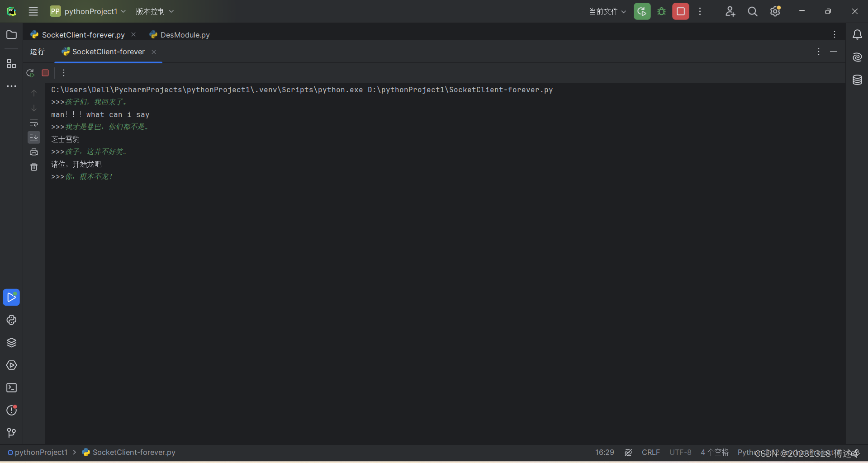Stop the running process in run toolbar
Image resolution: width=868 pixels, height=463 pixels.
[x=45, y=73]
